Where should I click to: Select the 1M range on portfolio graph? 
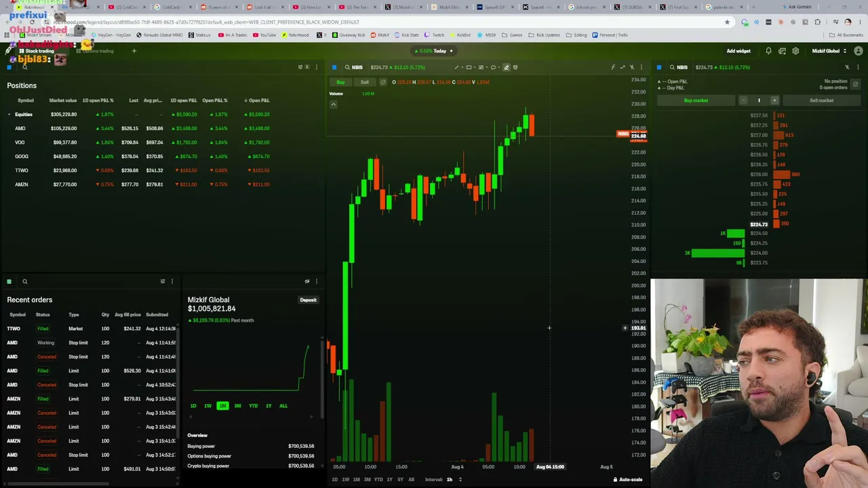[x=222, y=405]
